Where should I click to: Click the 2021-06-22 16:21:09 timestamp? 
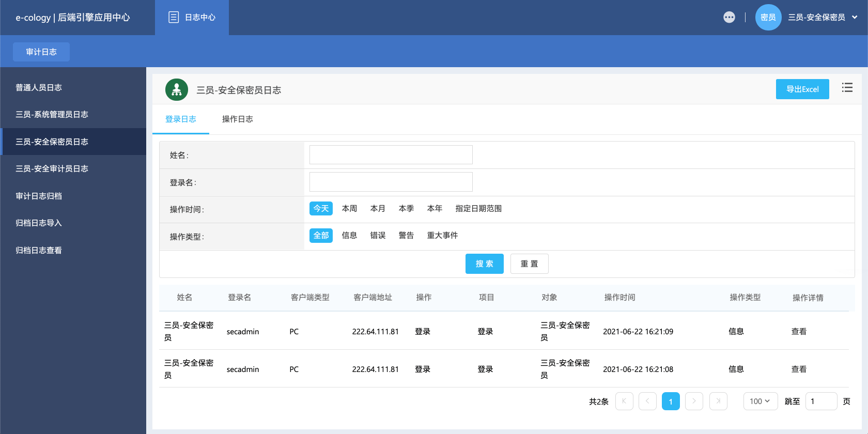[638, 331]
